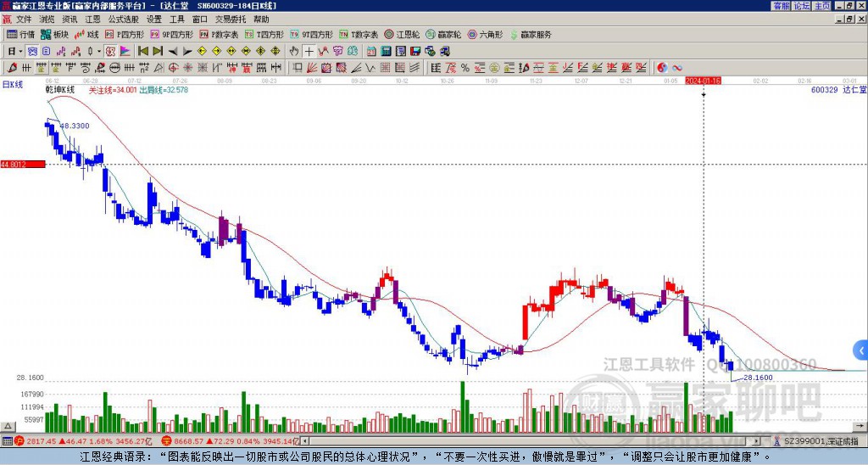Viewport: 868px width, 465px height.
Task: Click horizontal scrollbar left arrow
Action: click(305, 441)
